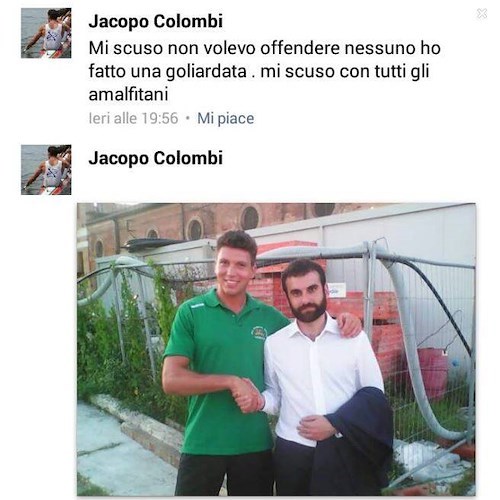Screen dimensions: 500x500
Task: Click the crest logo on the green polo
Action: (x=259, y=332)
